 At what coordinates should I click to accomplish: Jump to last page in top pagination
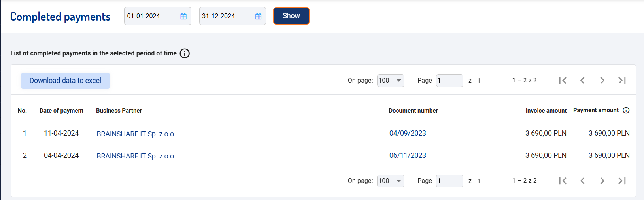pyautogui.click(x=622, y=81)
